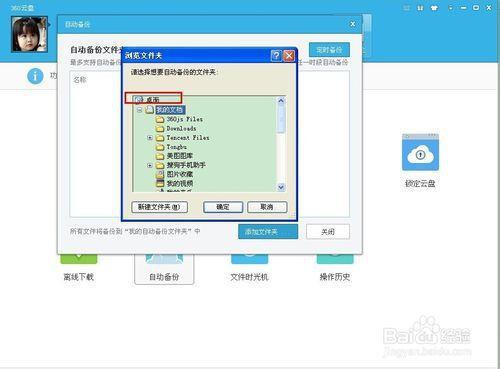Click the folder tree scroll up arrow
Viewport: 500px width, 369px height.
(281, 100)
